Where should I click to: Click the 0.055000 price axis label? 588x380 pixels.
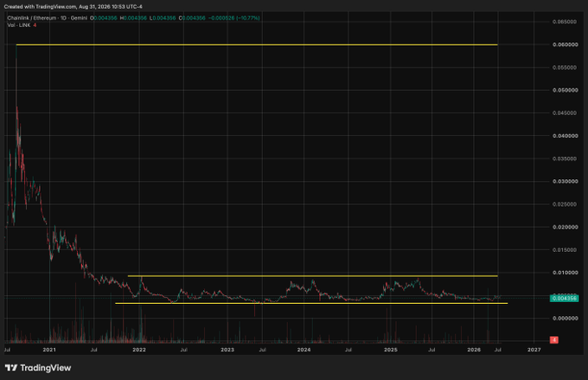[x=565, y=68]
